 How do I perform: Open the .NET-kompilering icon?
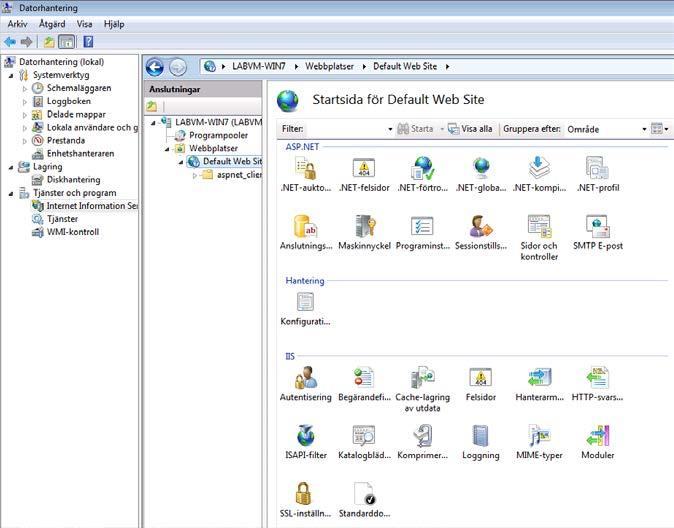tap(539, 169)
